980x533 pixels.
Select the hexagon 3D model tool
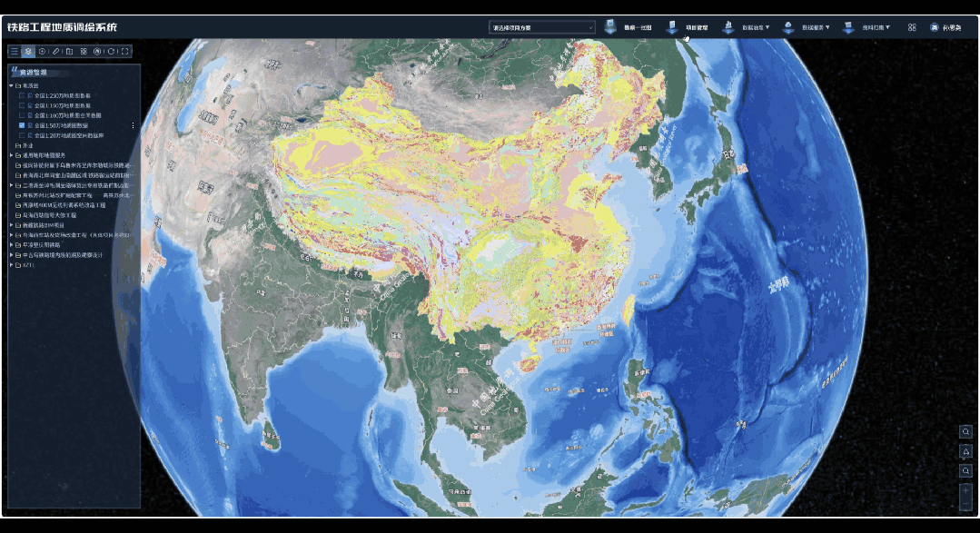(97, 51)
